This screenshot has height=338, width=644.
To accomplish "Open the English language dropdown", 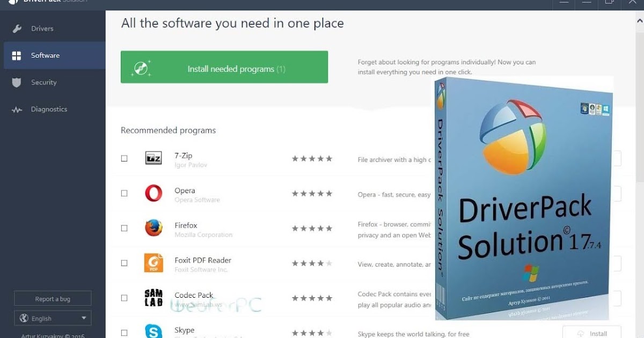I will pyautogui.click(x=53, y=318).
